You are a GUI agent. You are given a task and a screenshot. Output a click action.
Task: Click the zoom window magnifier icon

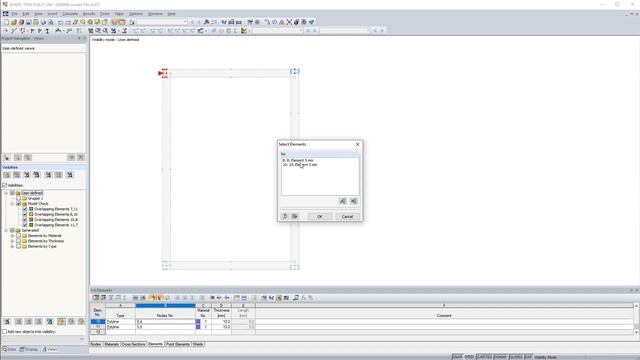pos(98,31)
